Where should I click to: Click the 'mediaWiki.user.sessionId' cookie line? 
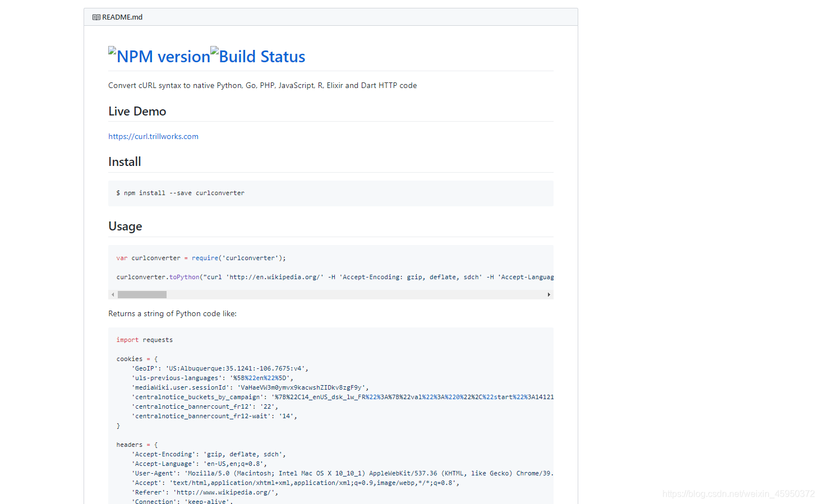250,387
